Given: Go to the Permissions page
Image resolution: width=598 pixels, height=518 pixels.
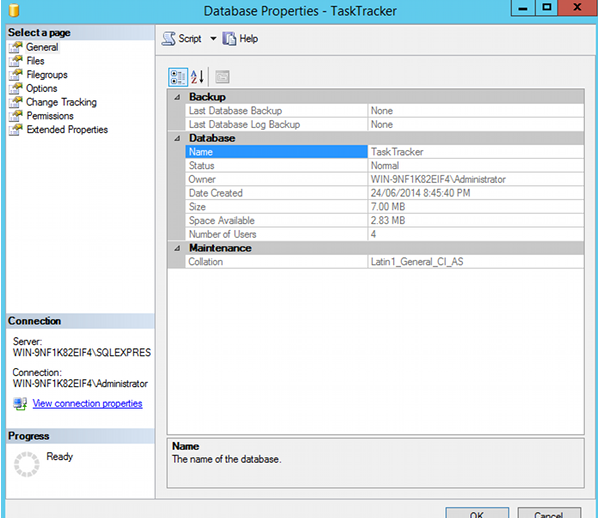Looking at the screenshot, I should click(50, 116).
